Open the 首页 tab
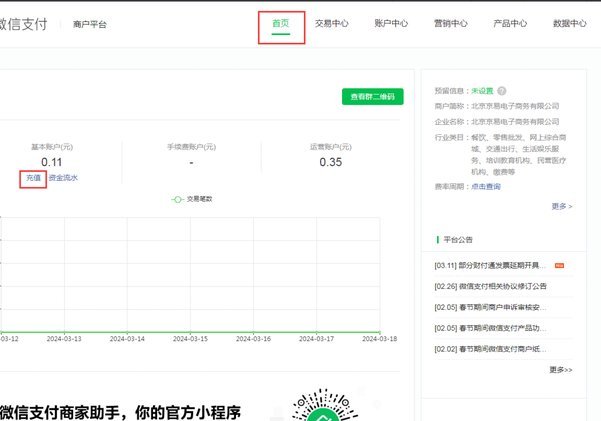Viewport: 601px width, 421px height. pyautogui.click(x=281, y=23)
